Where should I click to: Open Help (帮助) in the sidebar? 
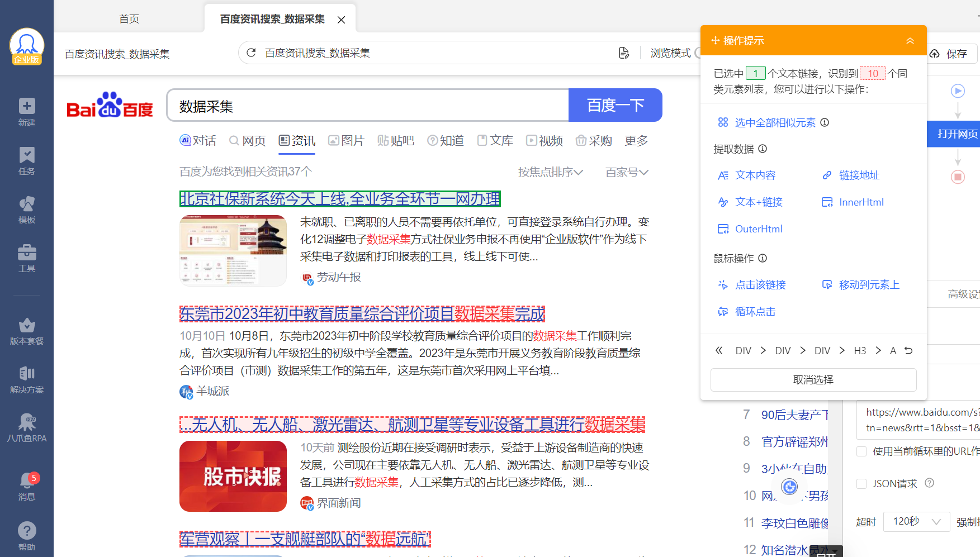pyautogui.click(x=27, y=536)
